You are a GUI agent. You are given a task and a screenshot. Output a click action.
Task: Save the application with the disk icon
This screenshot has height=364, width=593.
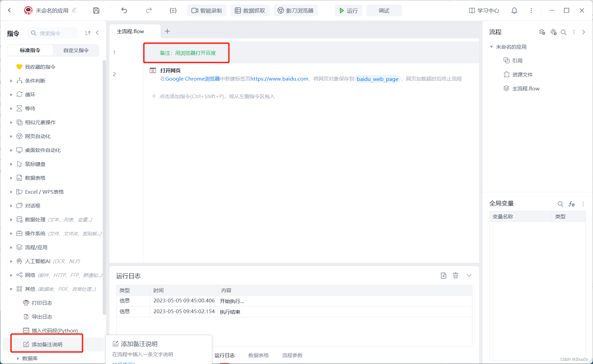96,10
